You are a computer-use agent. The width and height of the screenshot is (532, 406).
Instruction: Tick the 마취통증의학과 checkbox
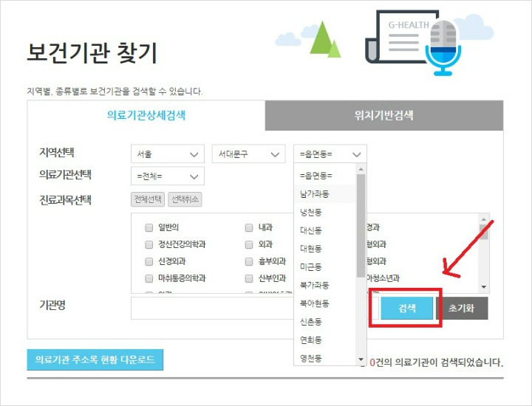pyautogui.click(x=149, y=278)
